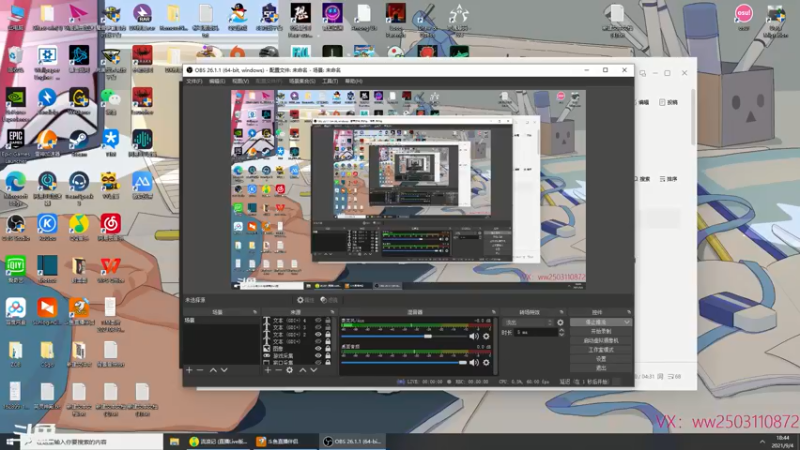
Task: Open the WeChat desktop icon
Action: 111,101
